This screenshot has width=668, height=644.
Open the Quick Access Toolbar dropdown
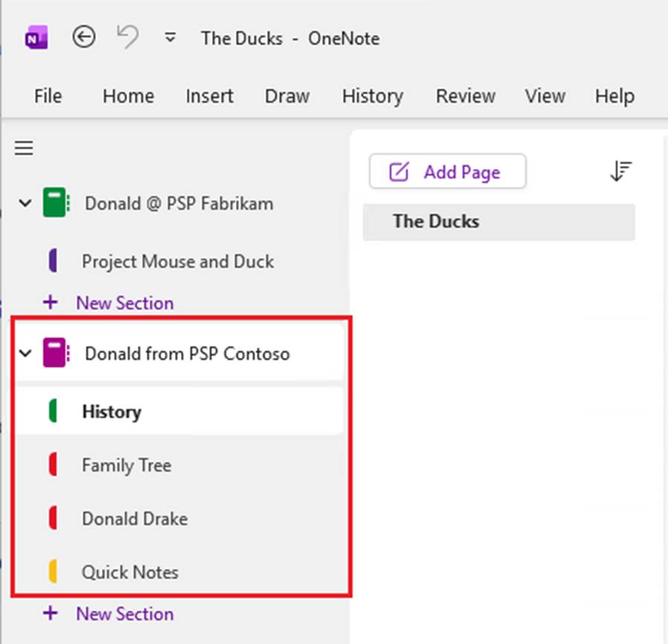(x=170, y=38)
